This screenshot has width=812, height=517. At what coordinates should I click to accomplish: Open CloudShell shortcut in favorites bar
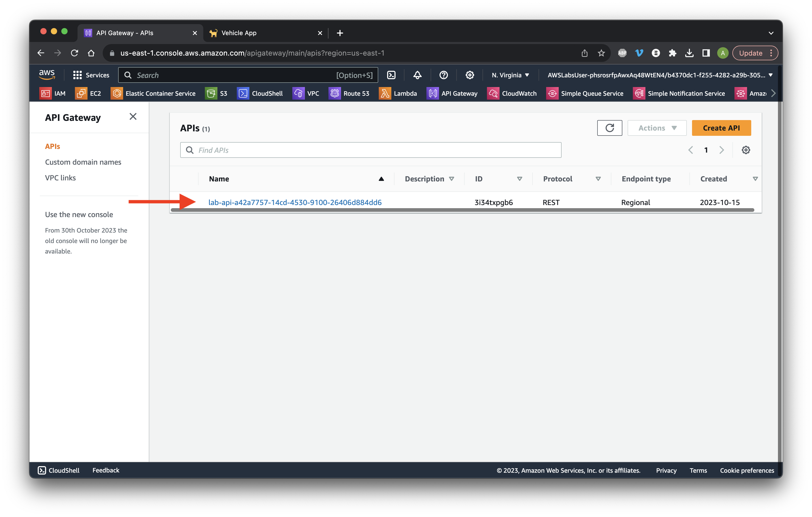pyautogui.click(x=260, y=94)
